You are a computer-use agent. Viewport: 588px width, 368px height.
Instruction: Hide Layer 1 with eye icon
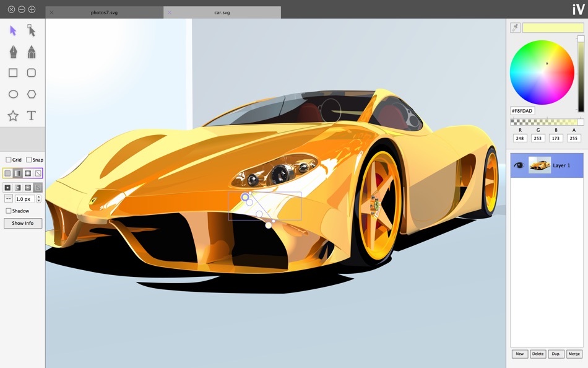[x=519, y=165]
